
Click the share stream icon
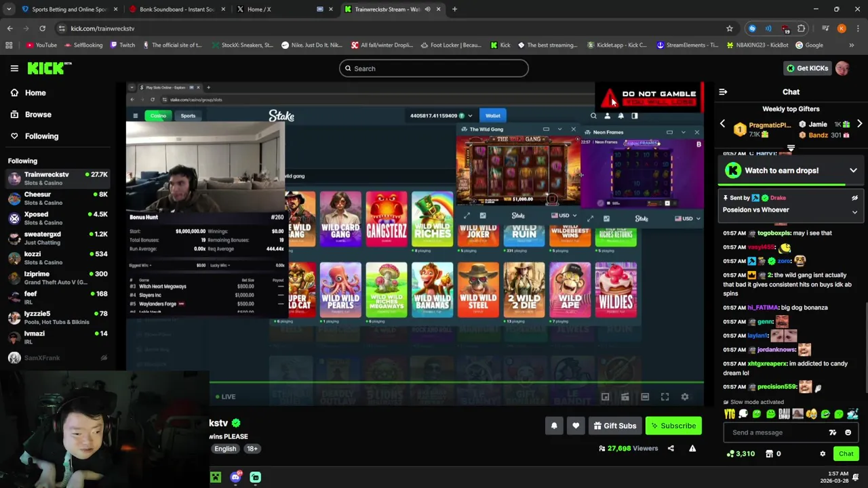click(671, 448)
